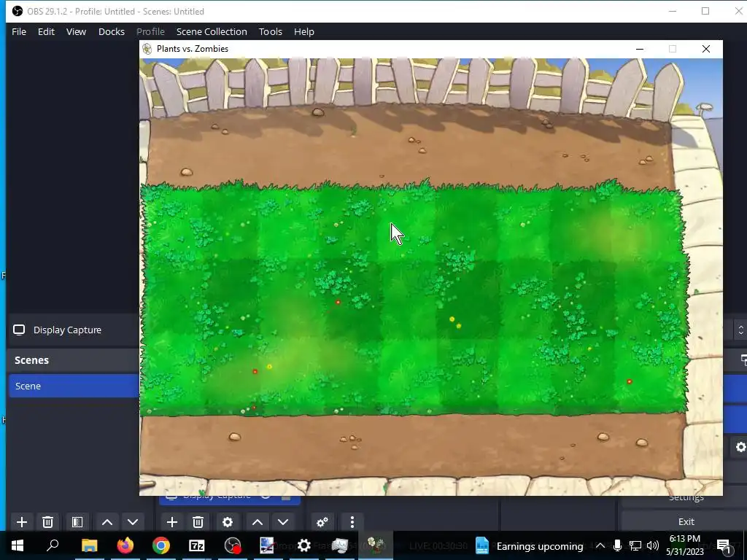The height and width of the screenshot is (560, 747).
Task: Open Google Chrome from the taskbar
Action: click(x=161, y=545)
